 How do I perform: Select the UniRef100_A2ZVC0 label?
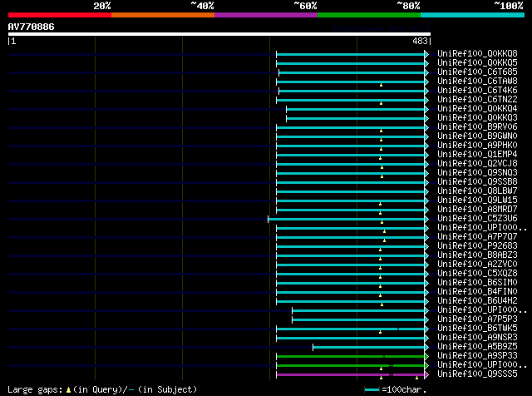(477, 265)
